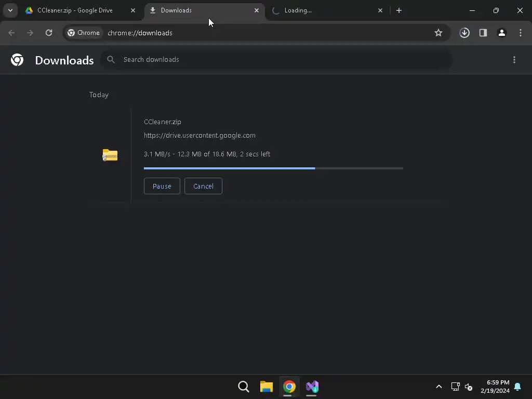This screenshot has width=532, height=399.
Task: Click the search magnifier in Search downloads
Action: coord(111,60)
